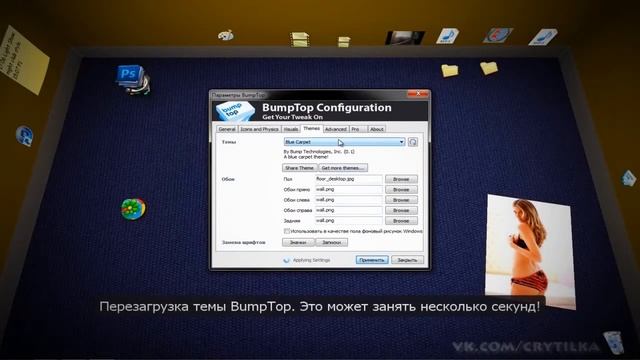Close the BumpTop settings dialog with the X
This screenshot has height=360, width=640.
(418, 94)
